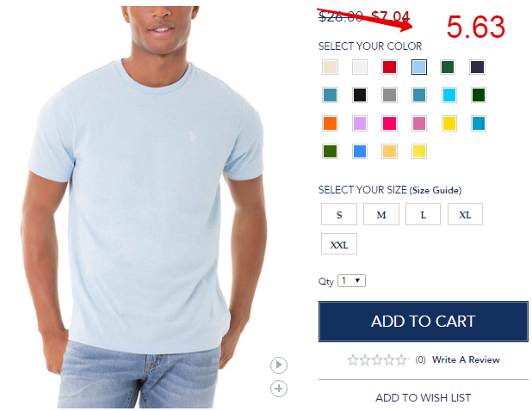Choose size L
The image size is (532, 411).
(423, 214)
